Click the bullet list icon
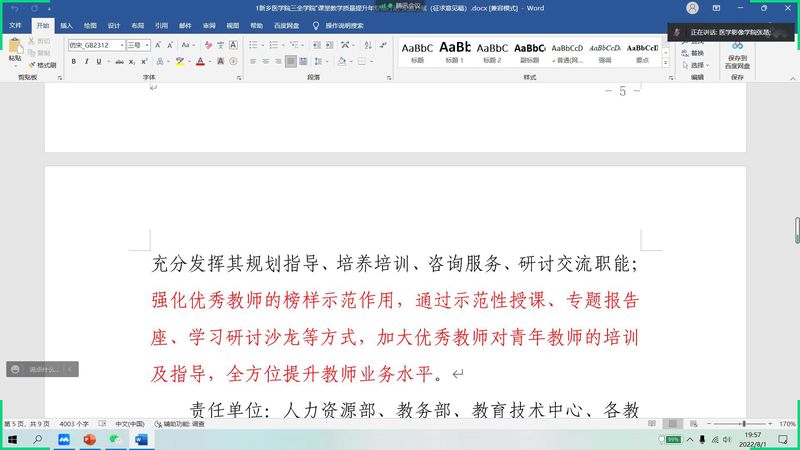Image resolution: width=800 pixels, height=450 pixels. [x=252, y=45]
